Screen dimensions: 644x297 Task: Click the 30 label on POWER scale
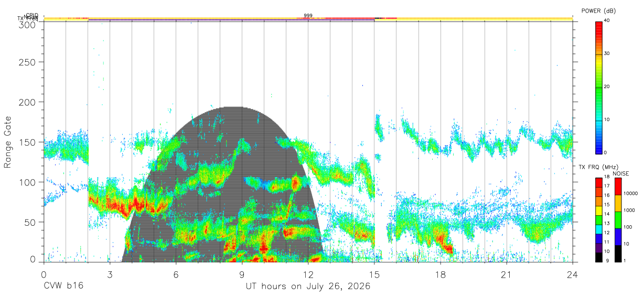[x=607, y=54]
